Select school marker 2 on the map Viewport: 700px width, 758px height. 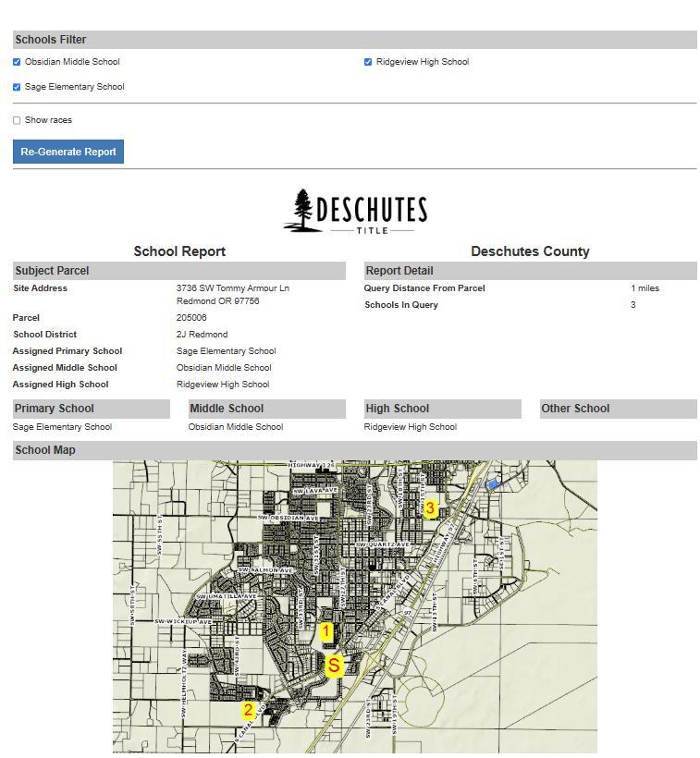click(x=248, y=710)
